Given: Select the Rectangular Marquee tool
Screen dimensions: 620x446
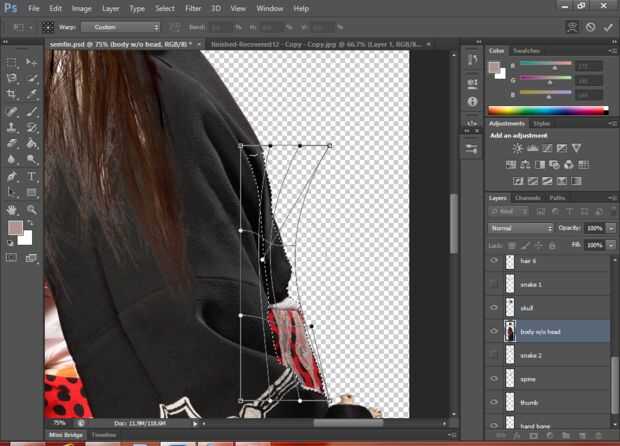Looking at the screenshot, I should (x=11, y=62).
